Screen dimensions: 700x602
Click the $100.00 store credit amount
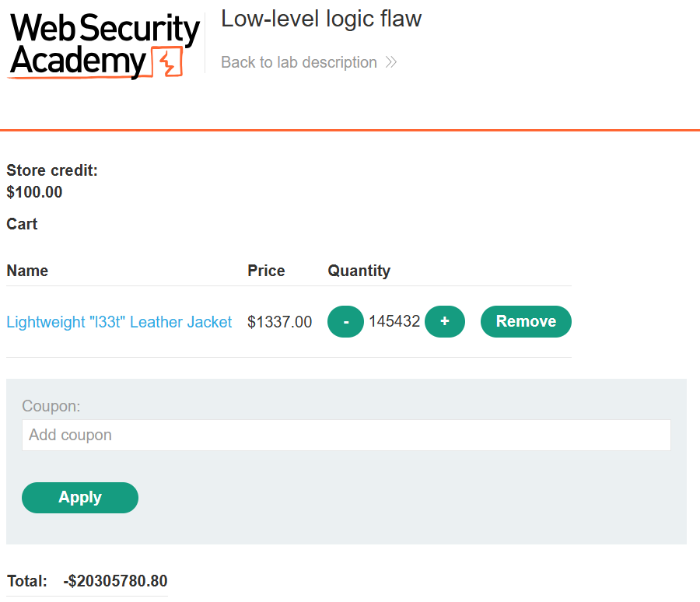coord(34,192)
